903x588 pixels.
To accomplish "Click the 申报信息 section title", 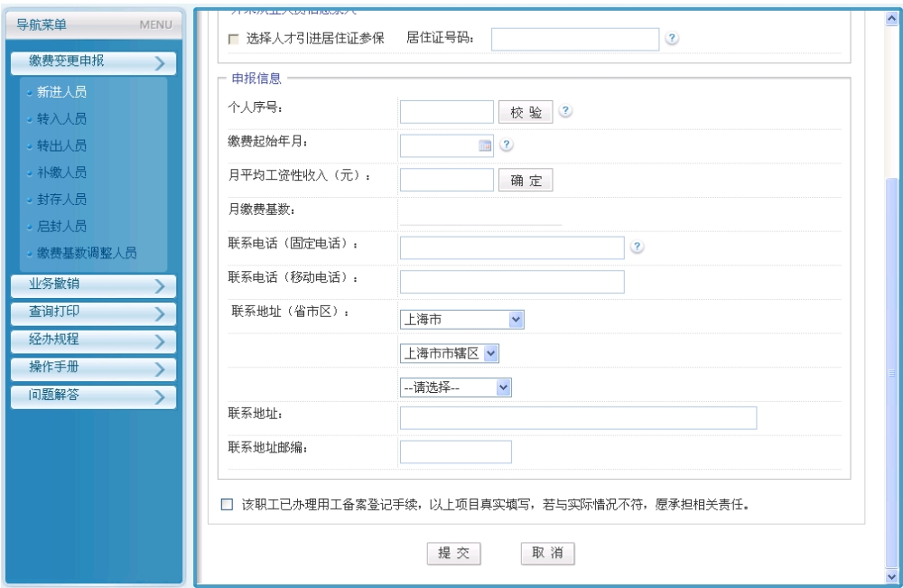I will pyautogui.click(x=256, y=79).
